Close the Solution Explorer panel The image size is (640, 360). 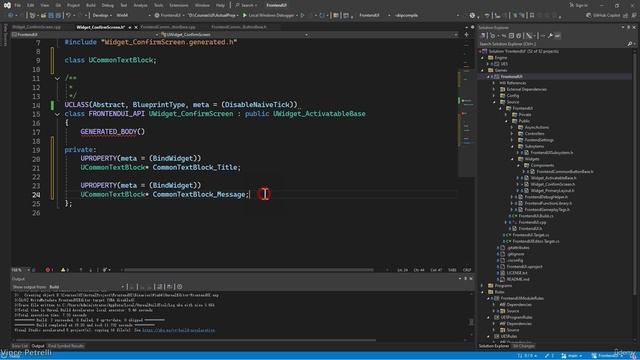pos(634,27)
